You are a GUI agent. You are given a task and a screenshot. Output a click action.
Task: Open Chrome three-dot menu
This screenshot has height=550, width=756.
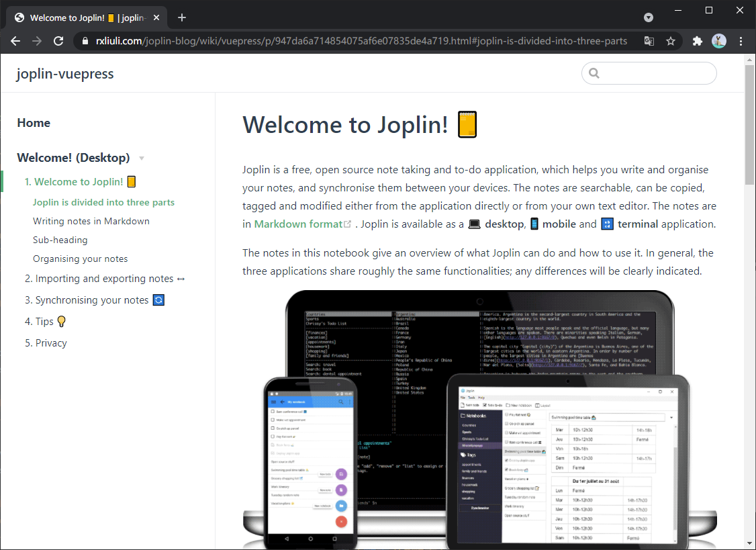point(741,41)
